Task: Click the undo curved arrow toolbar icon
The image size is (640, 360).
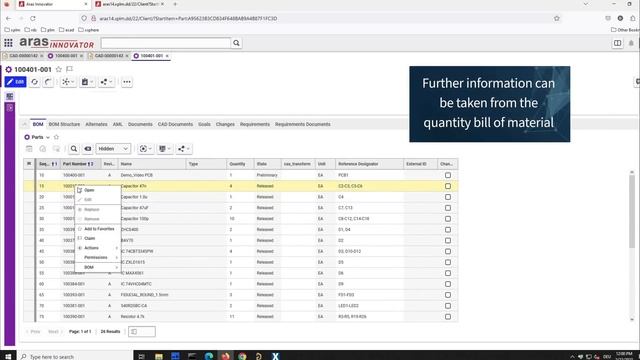Action: [x=48, y=82]
